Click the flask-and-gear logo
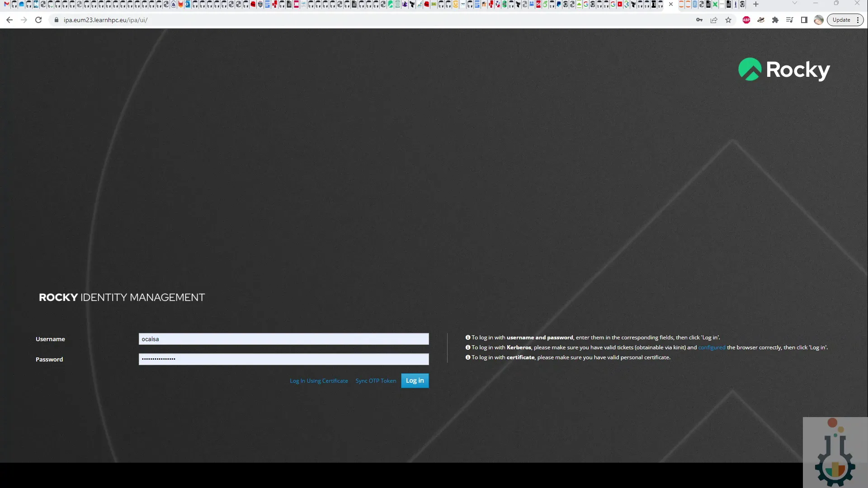The width and height of the screenshot is (868, 488). tap(835, 452)
